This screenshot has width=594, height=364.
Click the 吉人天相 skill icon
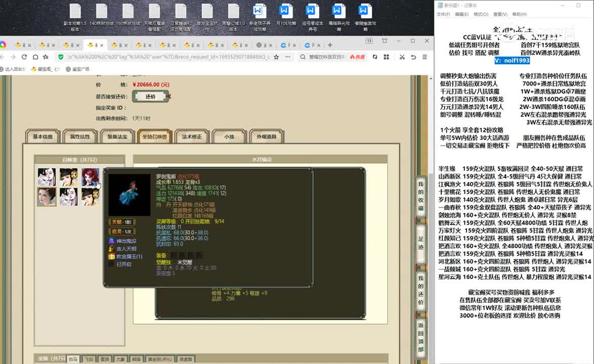(111, 249)
